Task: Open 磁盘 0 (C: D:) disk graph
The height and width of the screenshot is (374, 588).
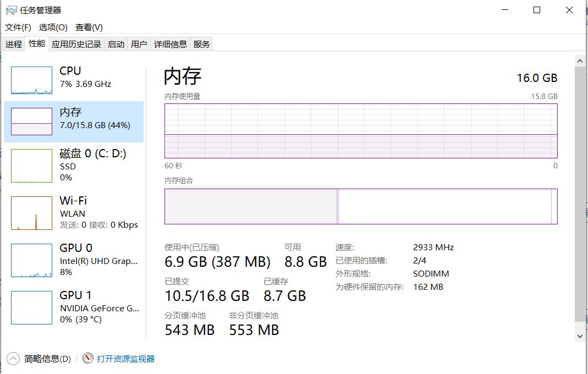Action: [31, 165]
